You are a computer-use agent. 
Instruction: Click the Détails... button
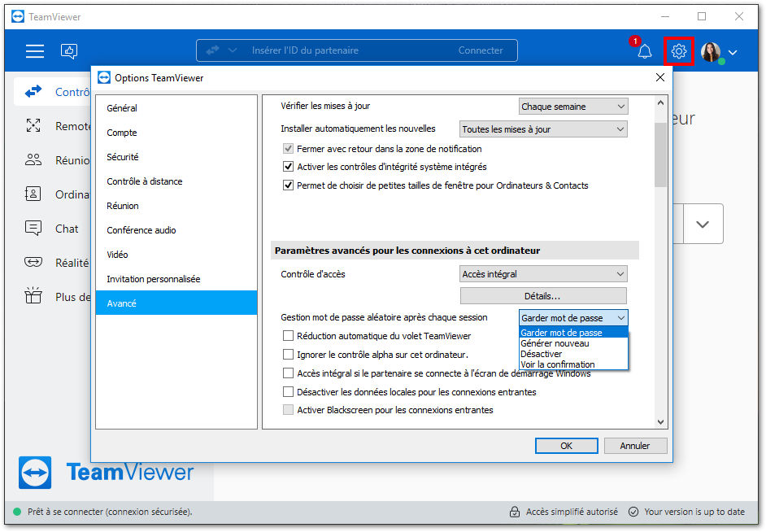(543, 296)
